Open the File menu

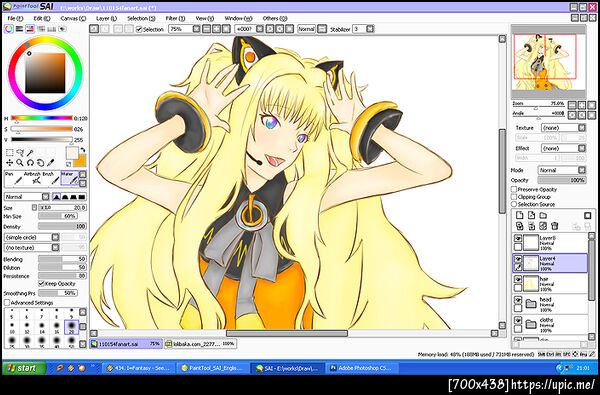coord(15,18)
